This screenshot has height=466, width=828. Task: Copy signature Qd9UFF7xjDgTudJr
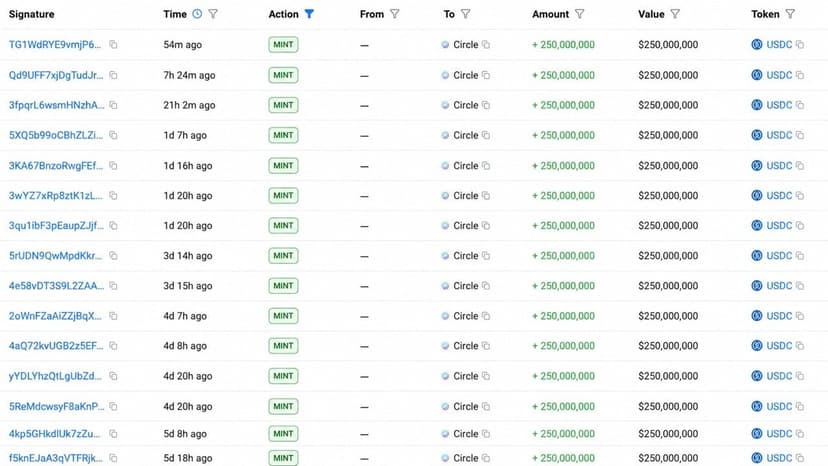click(113, 75)
